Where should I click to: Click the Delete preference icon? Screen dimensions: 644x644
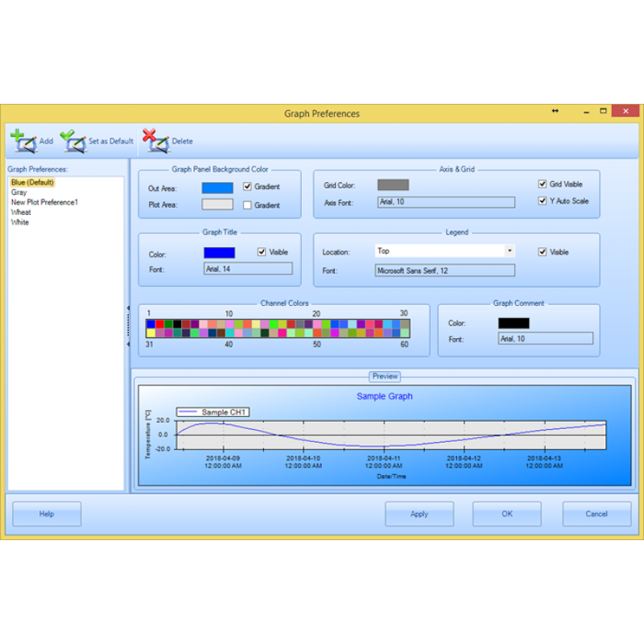[156, 141]
